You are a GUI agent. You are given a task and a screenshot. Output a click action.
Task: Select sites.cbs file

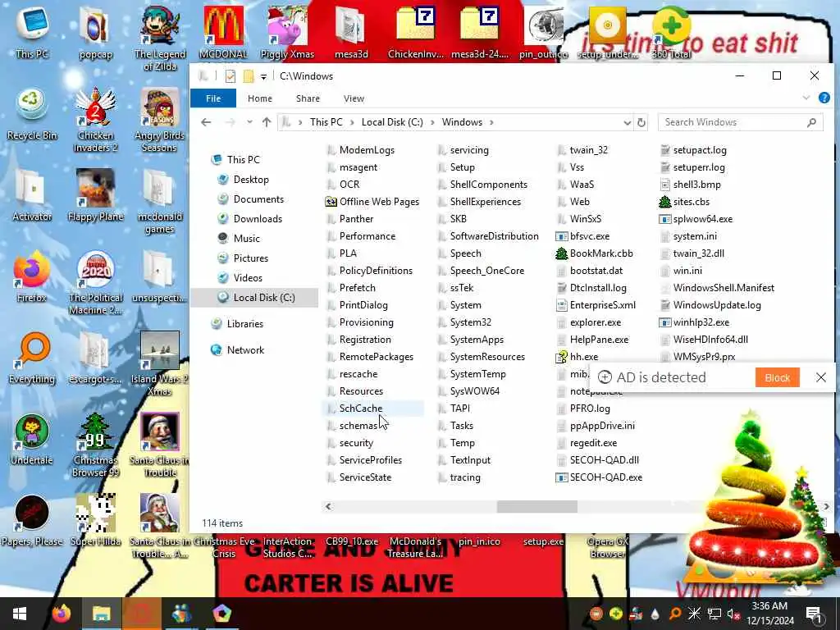tap(691, 202)
